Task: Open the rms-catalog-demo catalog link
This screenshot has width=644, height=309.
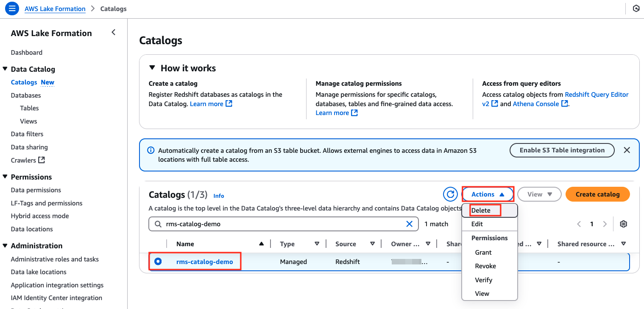Action: [x=205, y=262]
